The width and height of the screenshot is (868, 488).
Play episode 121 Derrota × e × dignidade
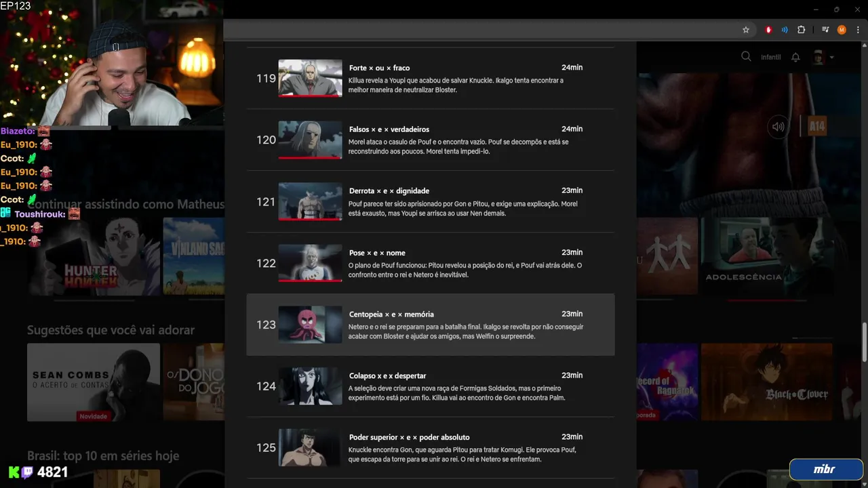click(431, 201)
